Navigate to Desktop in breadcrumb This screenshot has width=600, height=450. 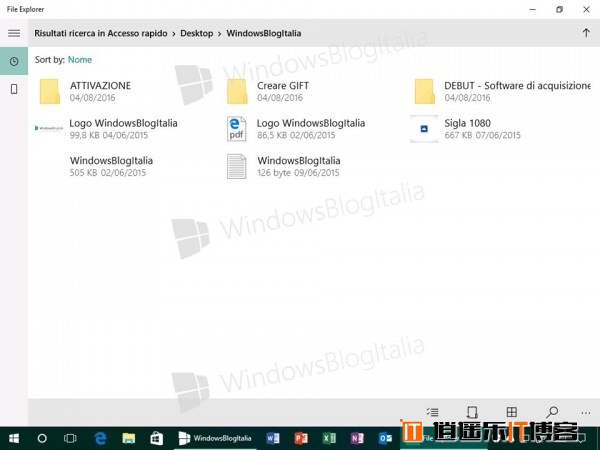point(197,33)
